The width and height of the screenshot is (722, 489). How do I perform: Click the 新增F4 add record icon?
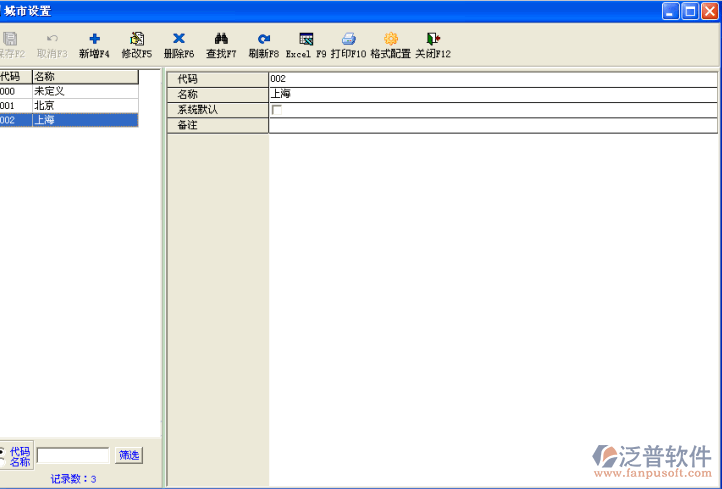(x=94, y=40)
